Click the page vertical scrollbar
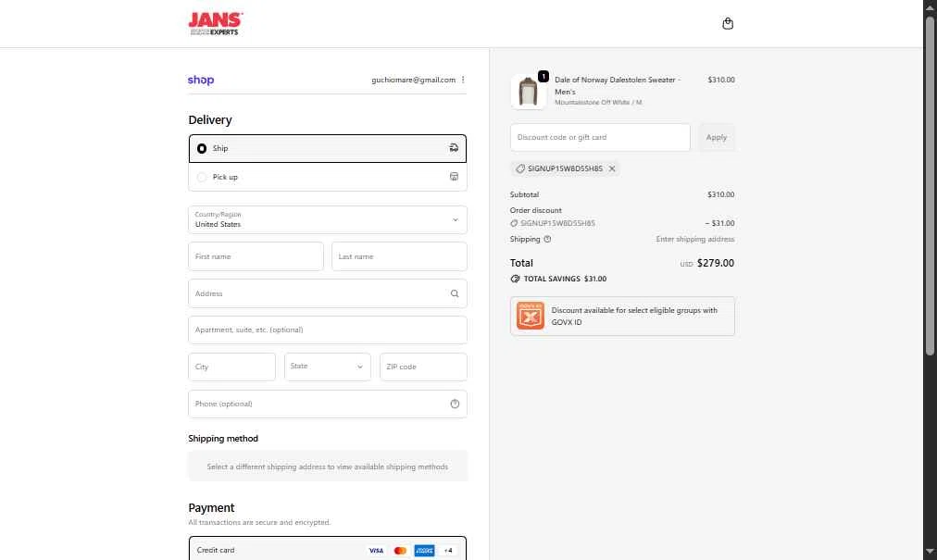This screenshot has height=560, width=937. tap(930, 185)
